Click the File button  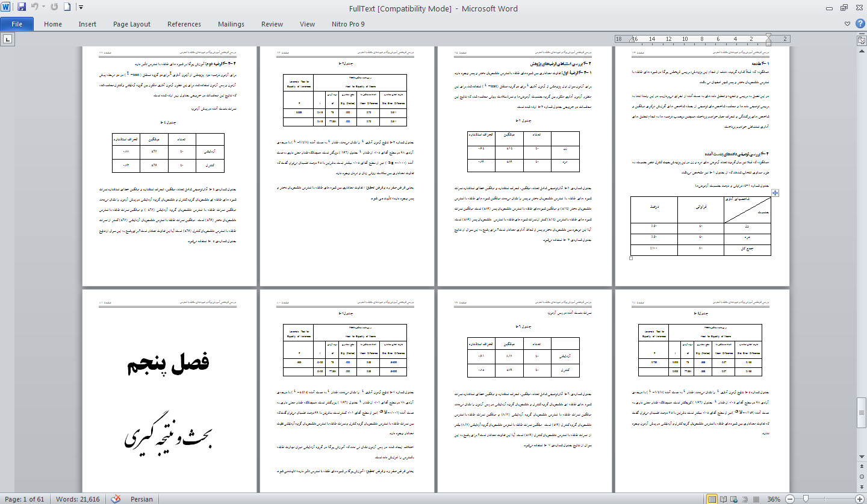(17, 24)
